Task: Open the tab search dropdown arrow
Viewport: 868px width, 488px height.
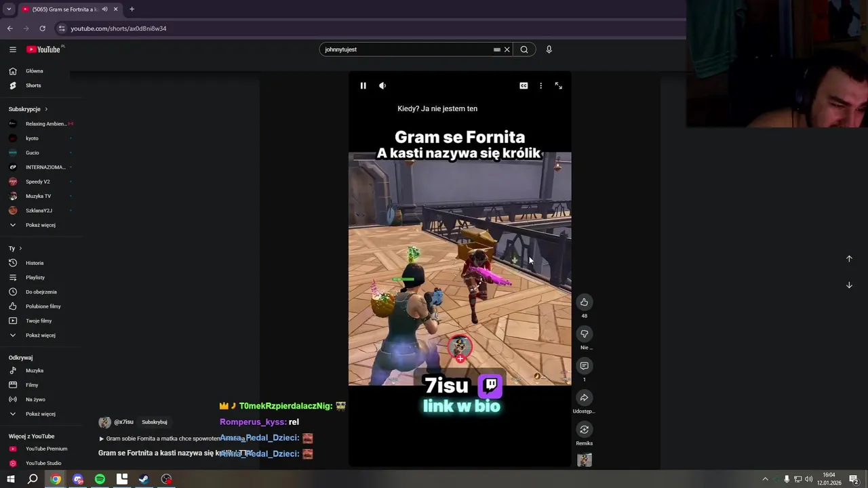Action: (x=8, y=9)
